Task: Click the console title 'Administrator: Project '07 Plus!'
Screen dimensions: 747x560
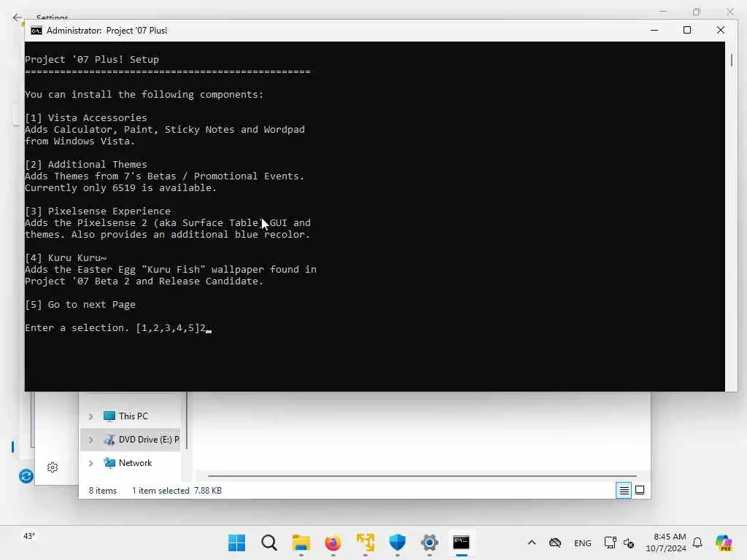Action: 107,31
